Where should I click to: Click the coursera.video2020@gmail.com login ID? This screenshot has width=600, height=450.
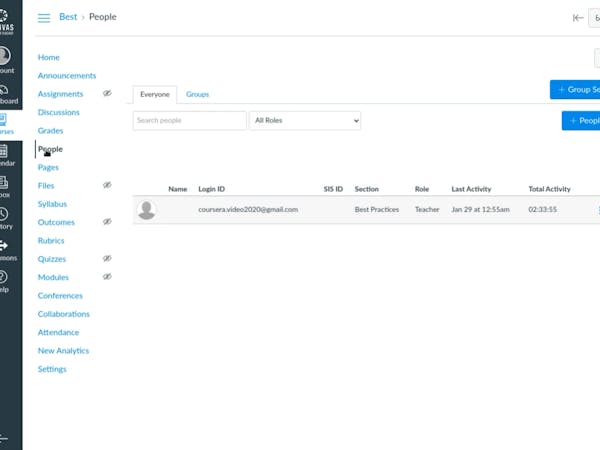pos(248,210)
